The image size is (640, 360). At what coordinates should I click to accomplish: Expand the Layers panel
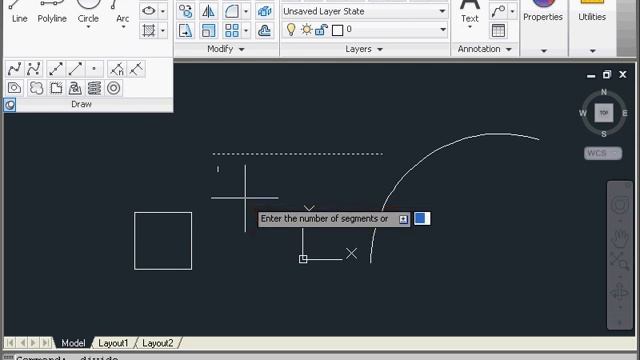[x=364, y=49]
